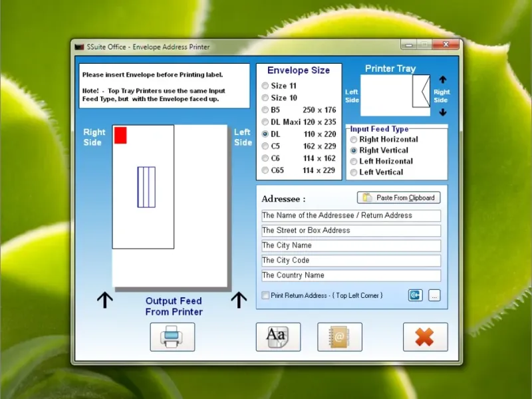Select B5 250 x 176 envelope size
532x399 pixels.
click(x=299, y=110)
